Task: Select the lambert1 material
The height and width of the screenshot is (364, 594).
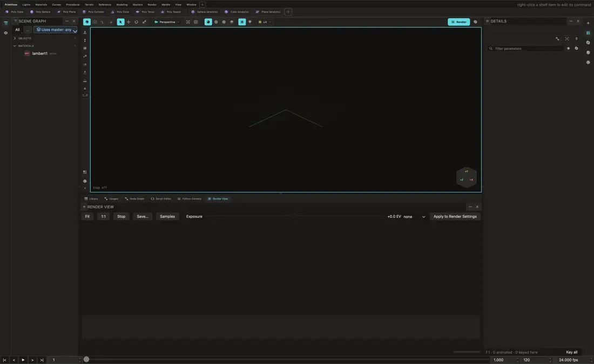Action: point(40,53)
